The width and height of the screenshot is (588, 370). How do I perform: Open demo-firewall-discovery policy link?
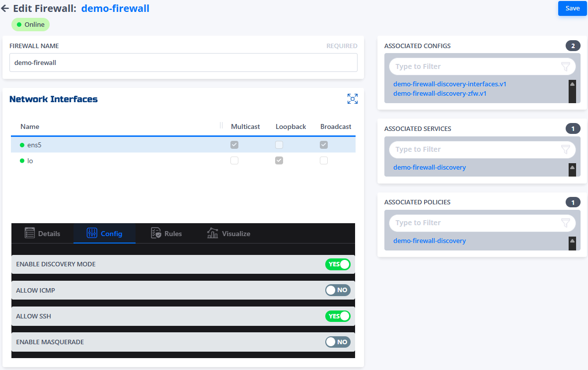430,241
